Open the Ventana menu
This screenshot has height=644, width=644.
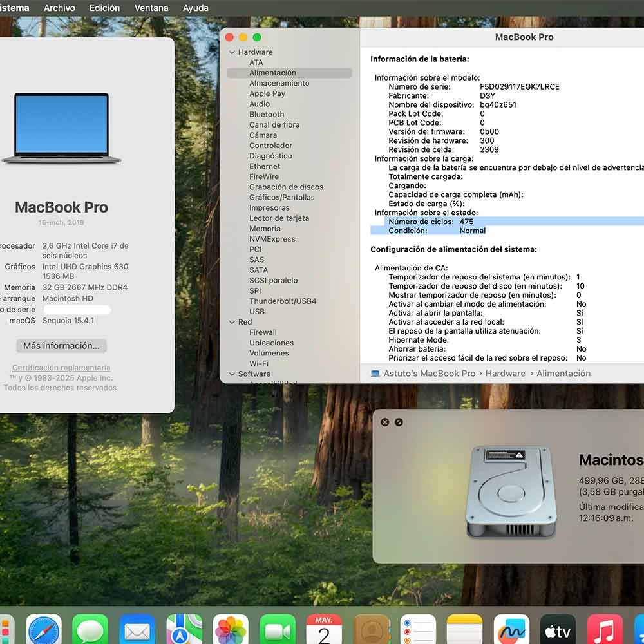(x=151, y=8)
